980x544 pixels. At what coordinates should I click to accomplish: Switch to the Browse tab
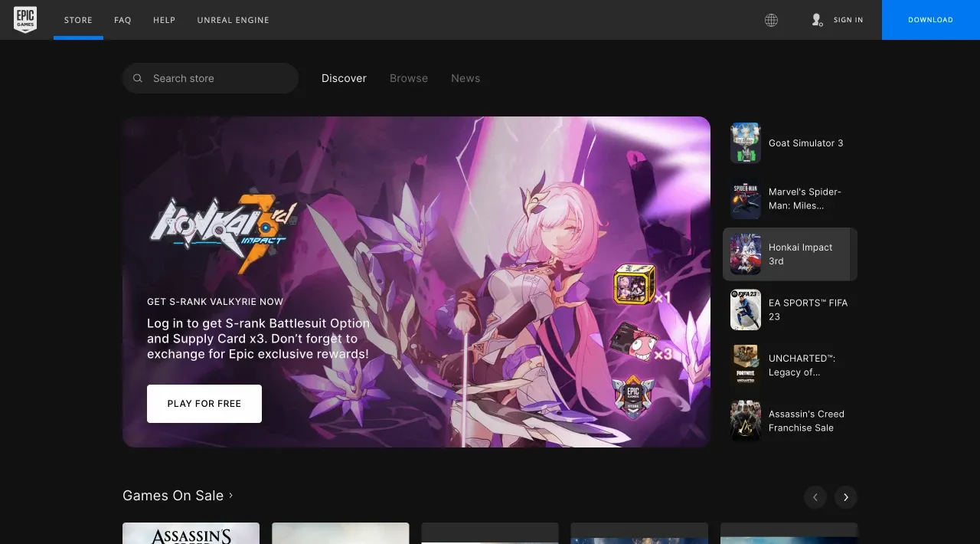point(409,78)
